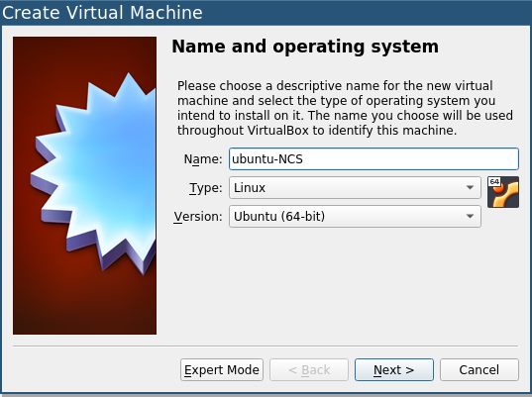Open the Type dropdown showing Linux
Screen dimensions: 532x397
[x=355, y=187]
